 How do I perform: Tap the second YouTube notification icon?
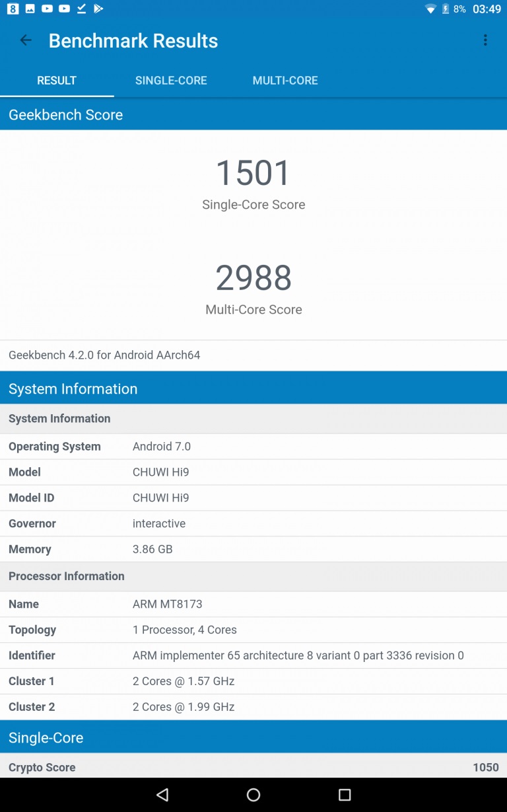pos(64,9)
